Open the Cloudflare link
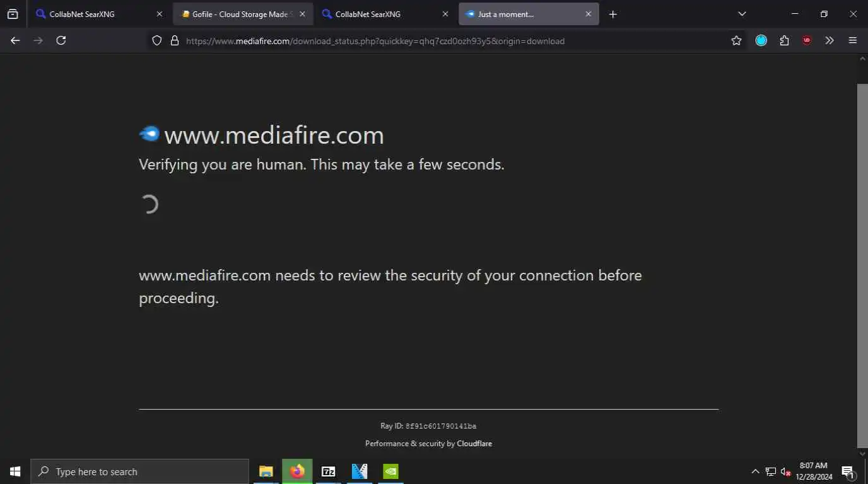This screenshot has width=868, height=484. [x=474, y=444]
